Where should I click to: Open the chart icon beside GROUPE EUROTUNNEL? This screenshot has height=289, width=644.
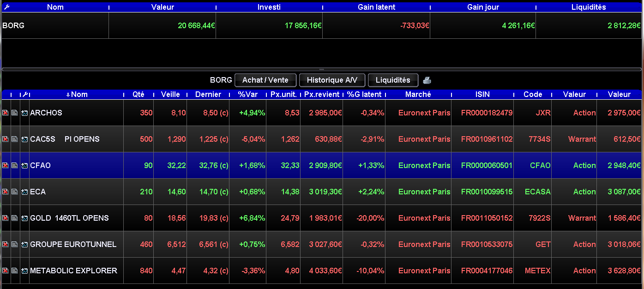point(24,245)
